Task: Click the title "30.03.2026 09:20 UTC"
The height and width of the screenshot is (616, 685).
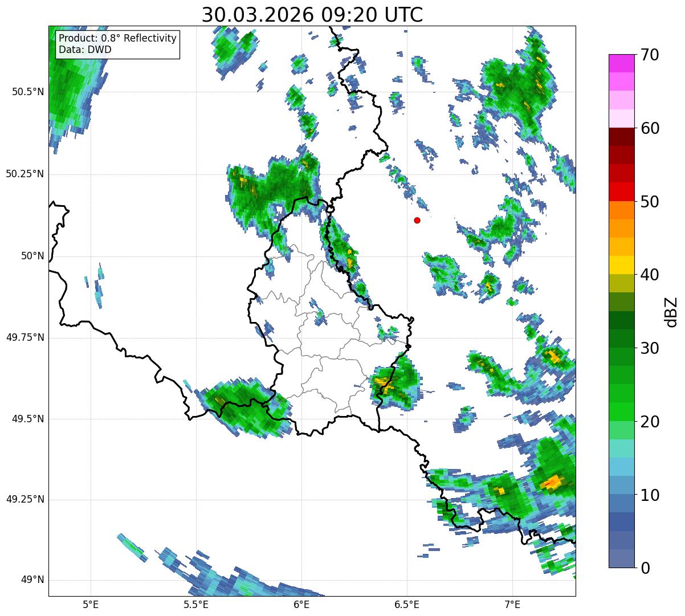Action: coord(312,14)
